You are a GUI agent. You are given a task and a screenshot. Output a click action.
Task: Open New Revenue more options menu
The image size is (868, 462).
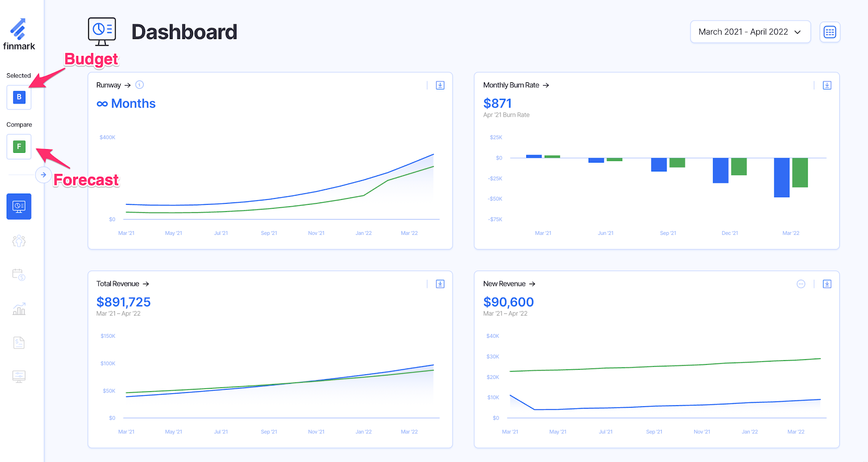point(801,284)
